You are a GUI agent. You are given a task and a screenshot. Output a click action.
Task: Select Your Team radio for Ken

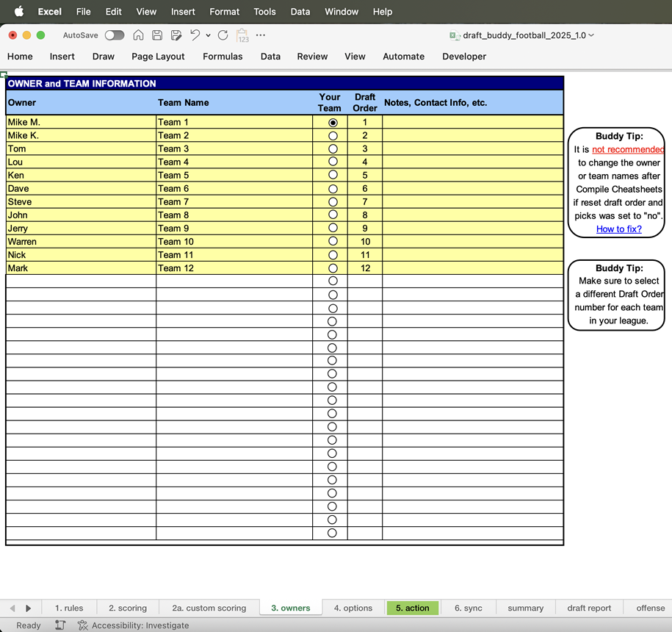pos(333,175)
